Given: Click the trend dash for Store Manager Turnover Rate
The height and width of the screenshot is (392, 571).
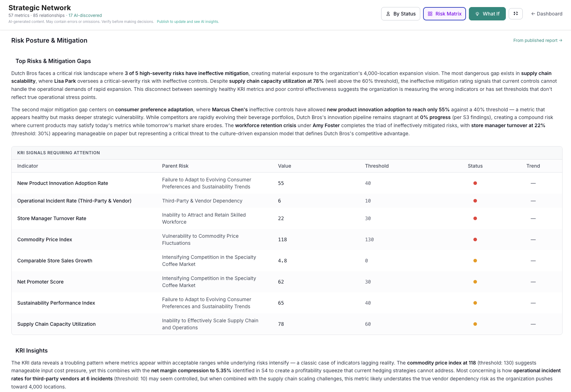Looking at the screenshot, I should point(533,218).
